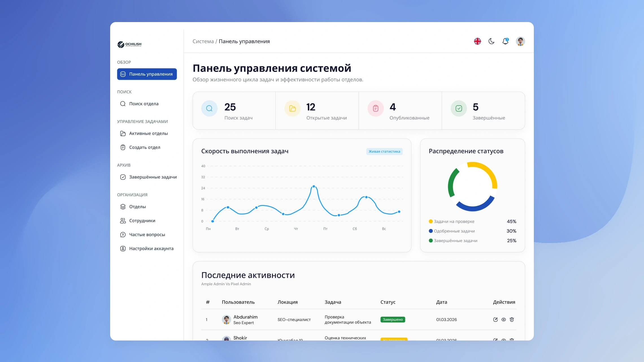Image resolution: width=644 pixels, height=362 pixels.
Task: Click the Ochilish logo in sidebar
Action: click(129, 44)
